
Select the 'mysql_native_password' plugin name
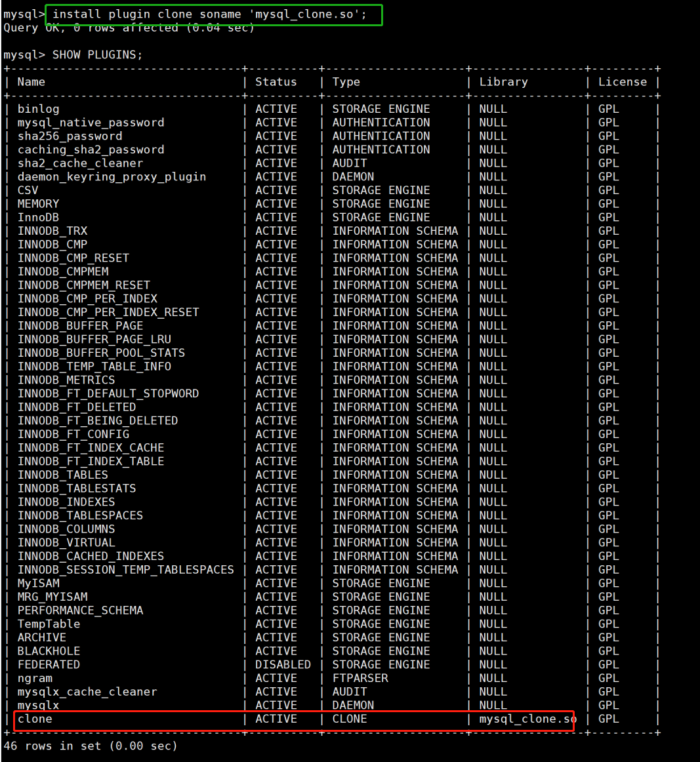91,123
